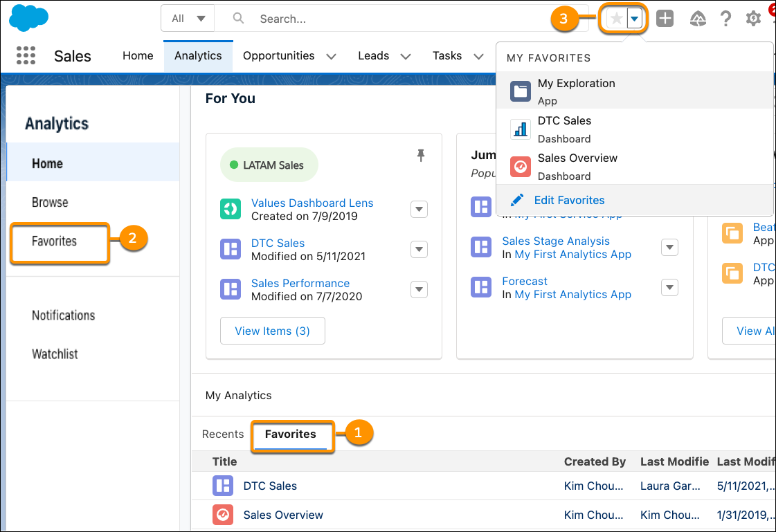Select the LATAM Sales pill
This screenshot has height=532, width=776.
pos(269,165)
